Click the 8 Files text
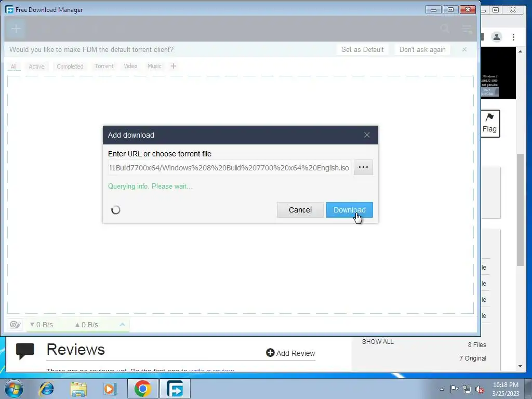532x399 pixels. click(477, 345)
